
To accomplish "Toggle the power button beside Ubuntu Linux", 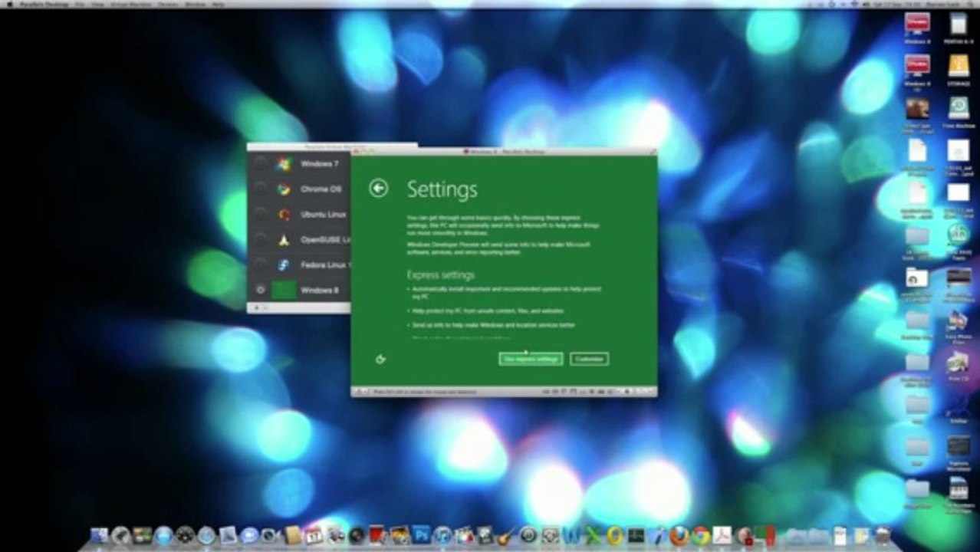I will [261, 215].
